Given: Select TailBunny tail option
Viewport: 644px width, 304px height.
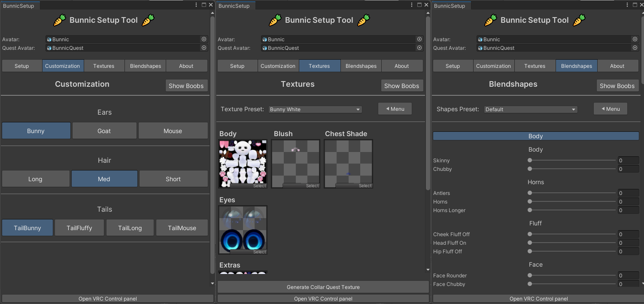Looking at the screenshot, I should click(x=27, y=228).
